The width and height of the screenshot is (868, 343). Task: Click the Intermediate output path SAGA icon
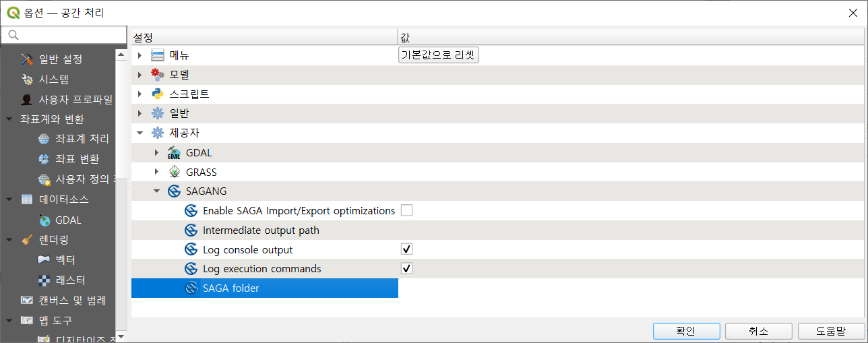click(191, 230)
